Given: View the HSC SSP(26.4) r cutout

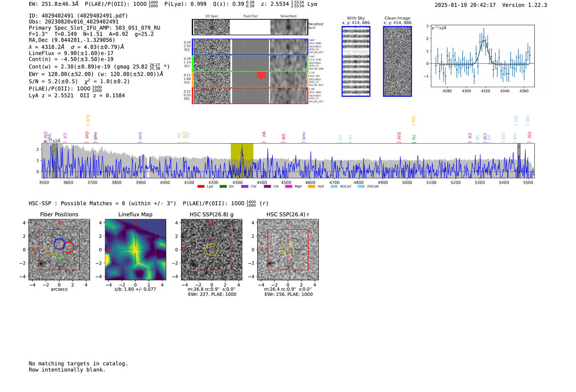Looking at the screenshot, I should (x=288, y=250).
